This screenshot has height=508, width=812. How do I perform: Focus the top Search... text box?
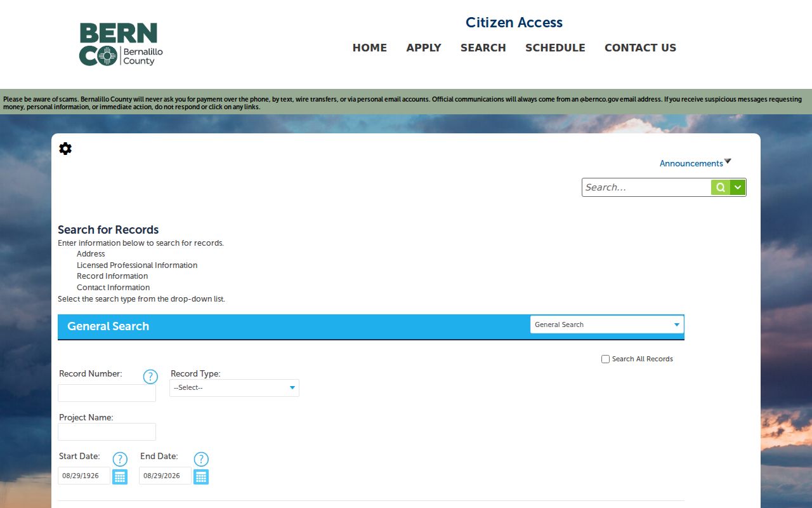(x=646, y=187)
